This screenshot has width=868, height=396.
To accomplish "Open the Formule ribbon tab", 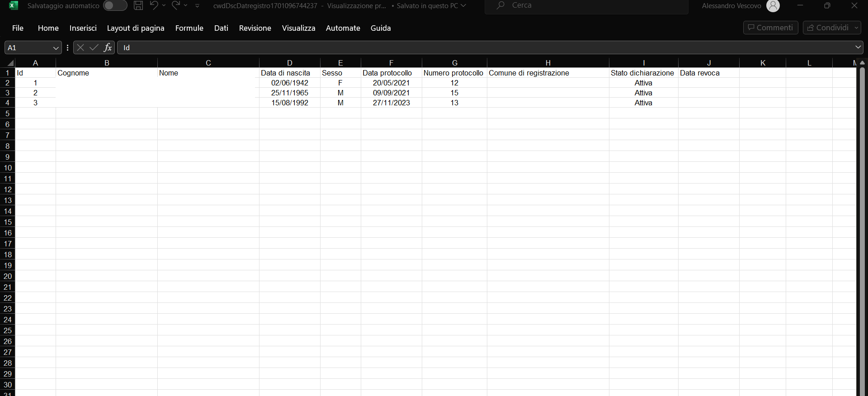I will point(189,28).
